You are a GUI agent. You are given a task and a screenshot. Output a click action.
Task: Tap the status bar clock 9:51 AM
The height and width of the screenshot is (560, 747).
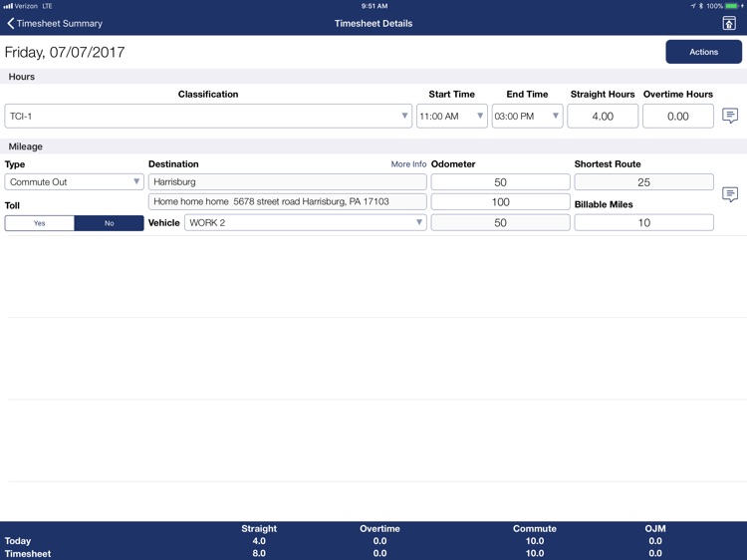click(x=373, y=6)
